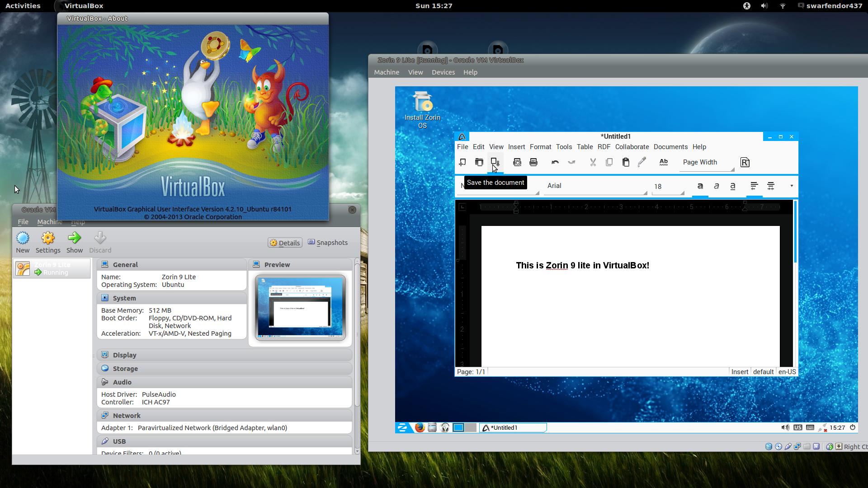This screenshot has width=868, height=488.
Task: Toggle bold formatting in AbiWord
Action: click(700, 186)
